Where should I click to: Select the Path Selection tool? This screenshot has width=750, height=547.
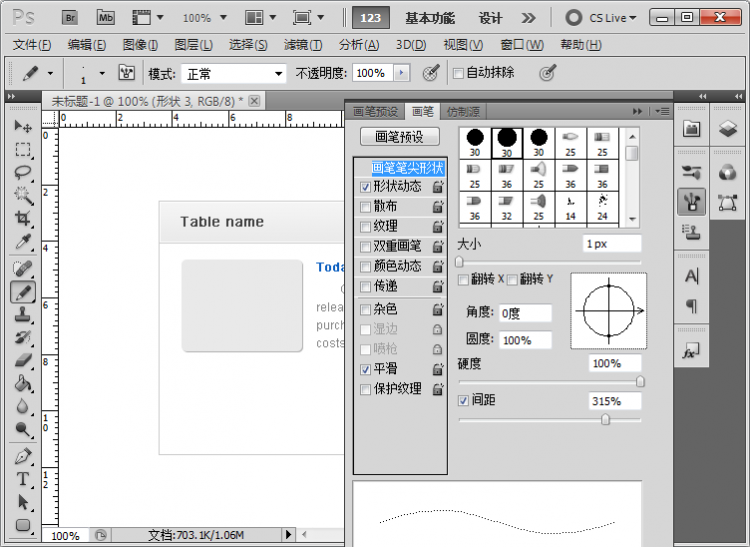click(x=22, y=502)
